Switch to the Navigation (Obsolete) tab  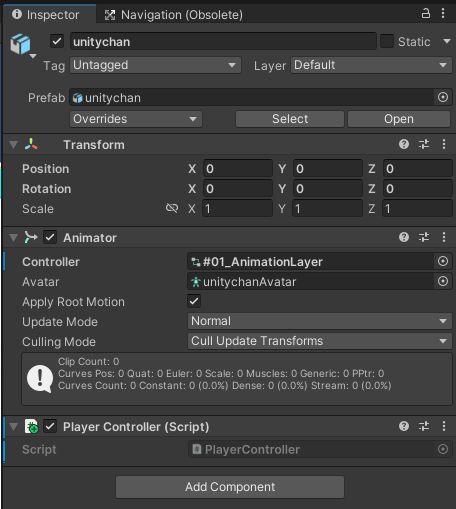[x=174, y=15]
